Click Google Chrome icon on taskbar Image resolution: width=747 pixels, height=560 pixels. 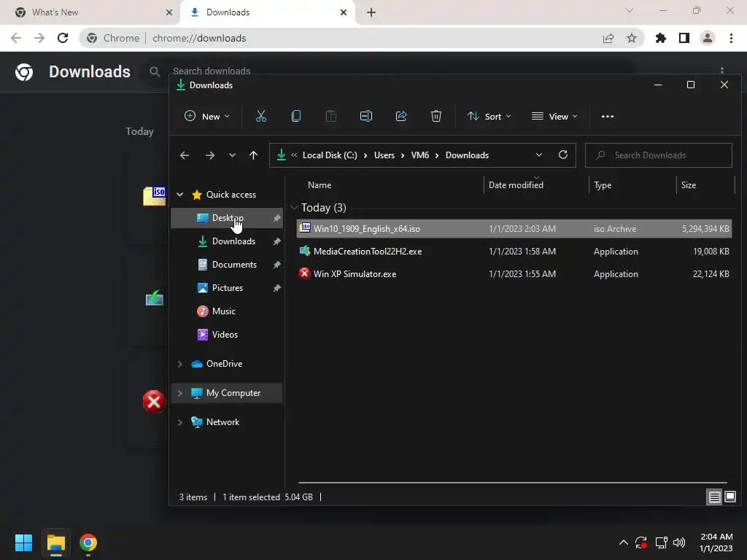[88, 542]
